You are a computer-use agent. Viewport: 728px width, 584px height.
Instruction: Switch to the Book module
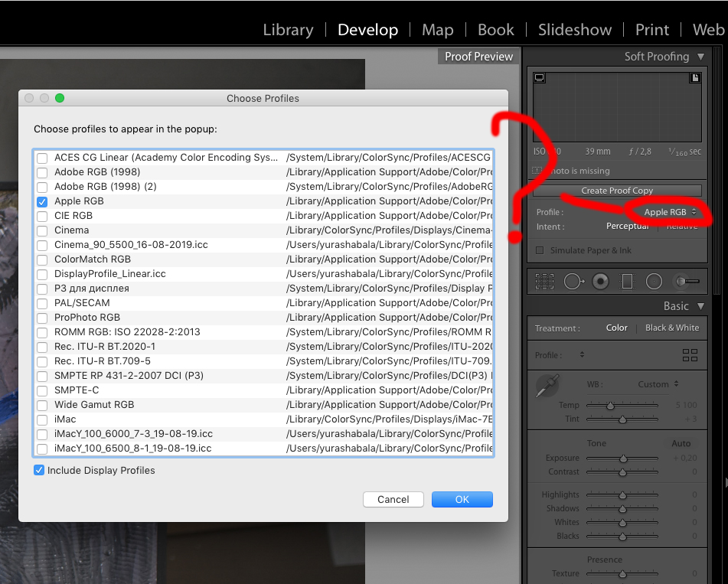pyautogui.click(x=496, y=30)
